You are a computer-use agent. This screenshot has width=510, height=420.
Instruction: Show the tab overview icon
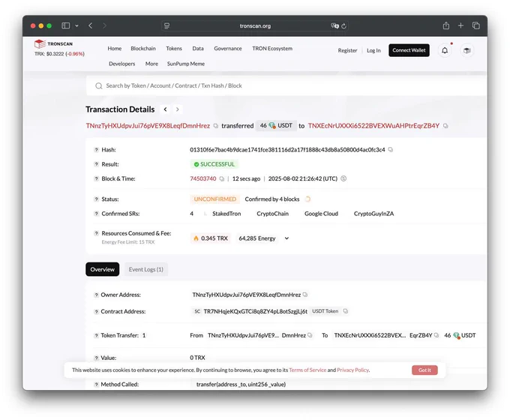[x=475, y=25]
